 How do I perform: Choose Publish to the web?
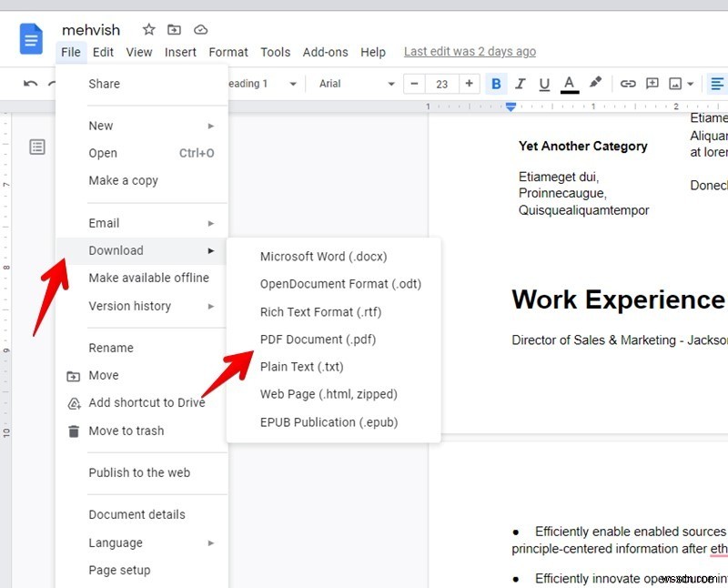click(142, 472)
